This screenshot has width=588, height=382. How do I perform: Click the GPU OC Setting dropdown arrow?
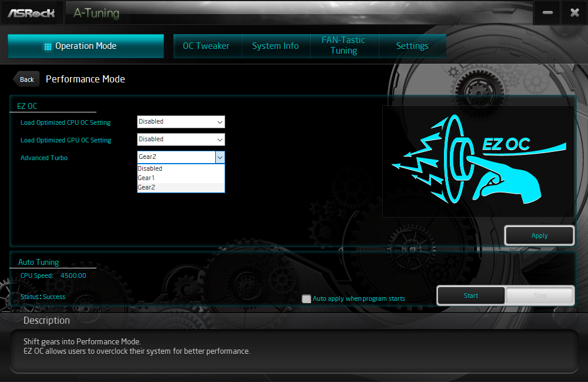tap(220, 139)
